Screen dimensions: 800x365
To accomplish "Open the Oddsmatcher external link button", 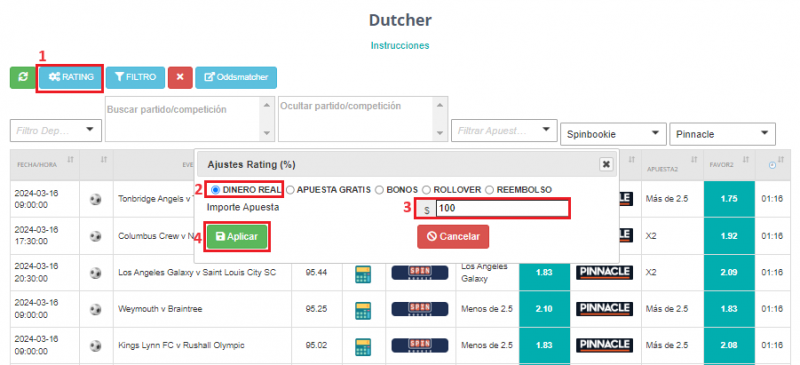I will click(x=236, y=78).
